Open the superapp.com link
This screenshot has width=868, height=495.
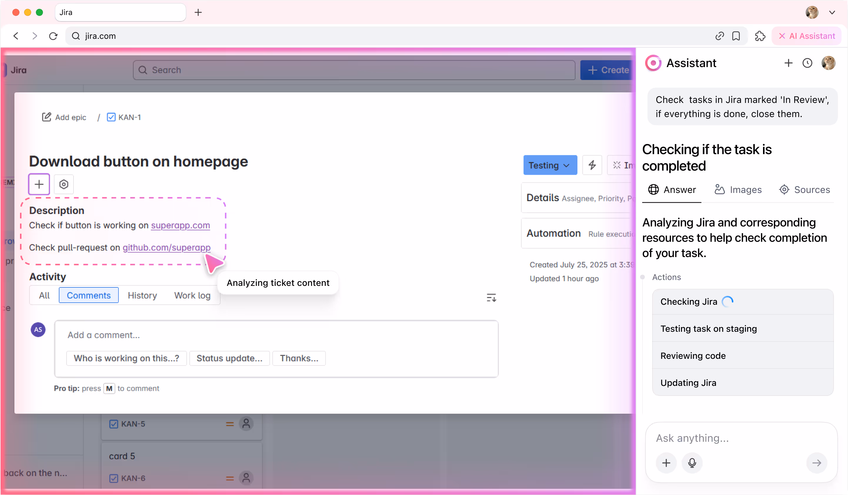[x=181, y=225]
